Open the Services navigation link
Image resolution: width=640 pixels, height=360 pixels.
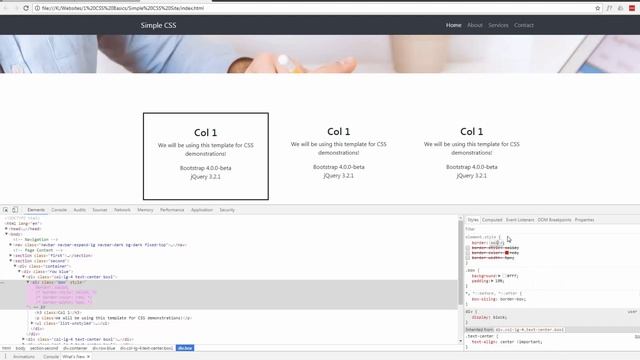pos(498,25)
